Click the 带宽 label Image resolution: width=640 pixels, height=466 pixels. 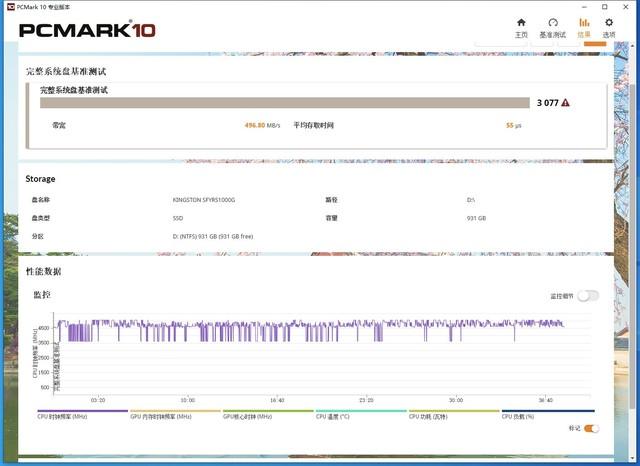pyautogui.click(x=59, y=125)
